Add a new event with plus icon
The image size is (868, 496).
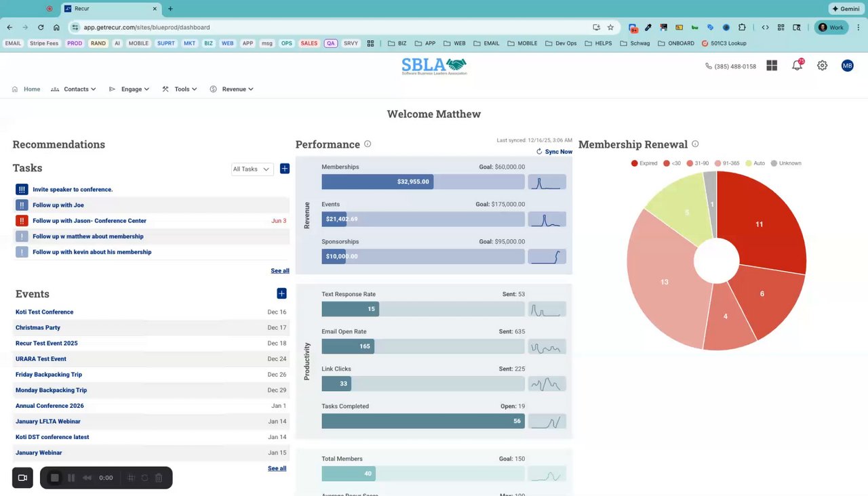[281, 293]
